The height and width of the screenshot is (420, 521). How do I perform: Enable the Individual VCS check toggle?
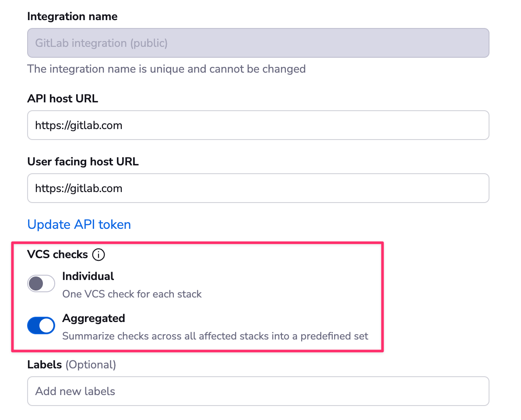41,283
